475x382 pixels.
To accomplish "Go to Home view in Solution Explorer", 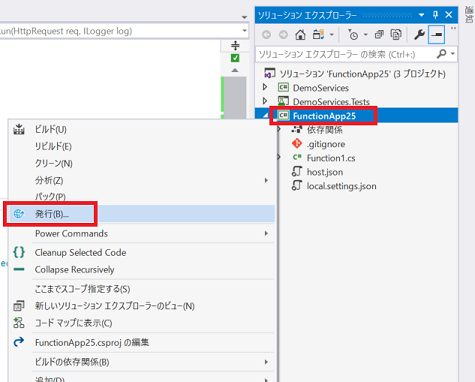I will pos(300,34).
